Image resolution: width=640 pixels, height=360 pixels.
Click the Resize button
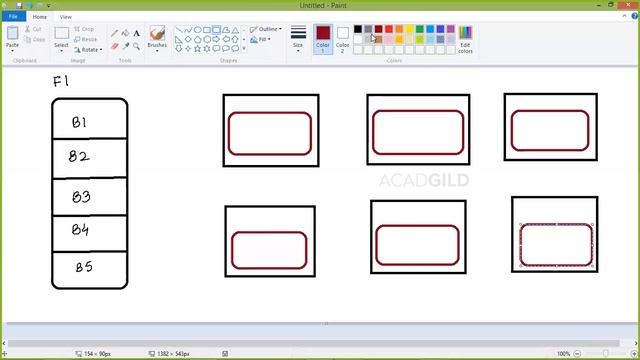pos(86,39)
